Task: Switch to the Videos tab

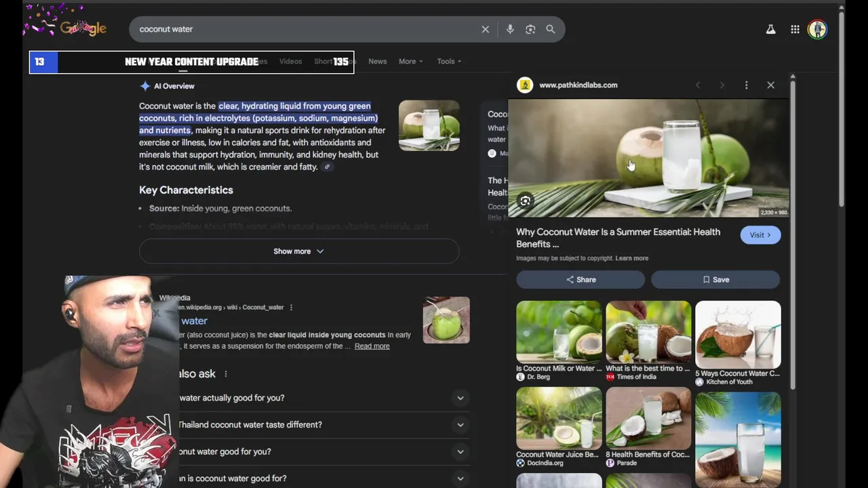Action: click(x=290, y=61)
